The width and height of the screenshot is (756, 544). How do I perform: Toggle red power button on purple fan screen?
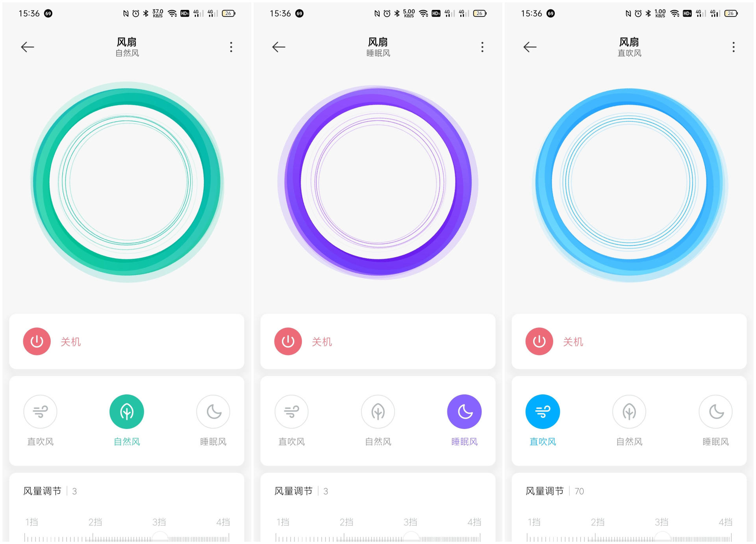[288, 342]
